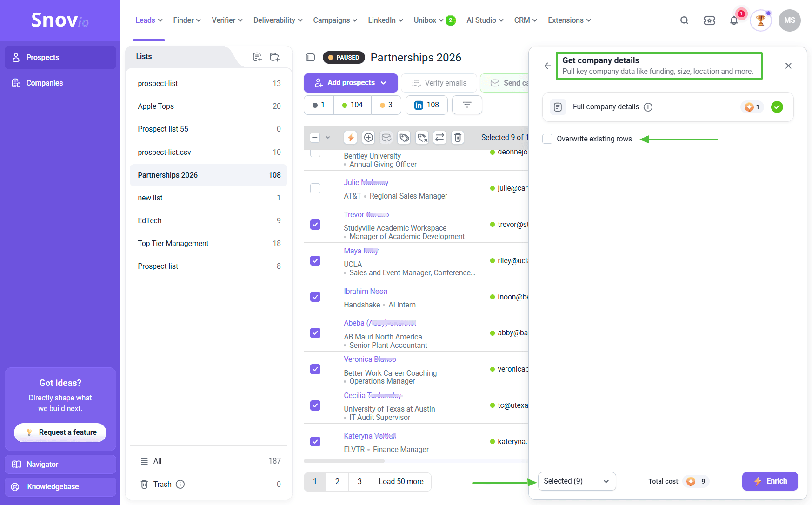Open the CRM menu
Viewport: 812px width, 505px height.
click(x=526, y=20)
